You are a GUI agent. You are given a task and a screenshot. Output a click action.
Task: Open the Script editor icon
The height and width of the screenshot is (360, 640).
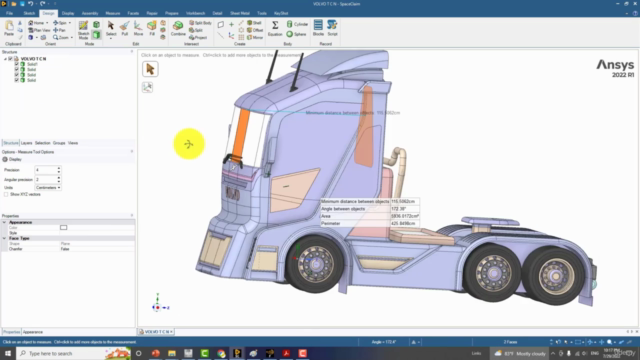[332, 29]
